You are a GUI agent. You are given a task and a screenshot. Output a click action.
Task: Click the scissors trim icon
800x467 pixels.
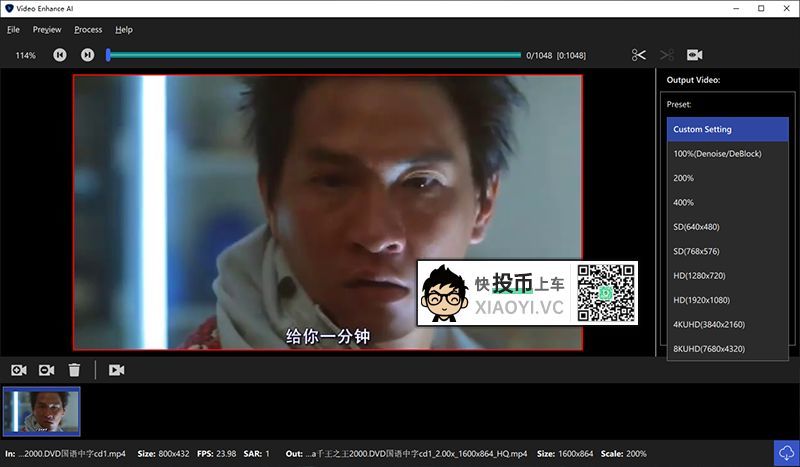point(639,55)
